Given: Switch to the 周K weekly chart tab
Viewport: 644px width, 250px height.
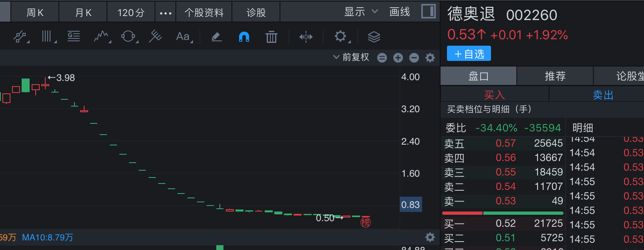Looking at the screenshot, I should tap(35, 13).
